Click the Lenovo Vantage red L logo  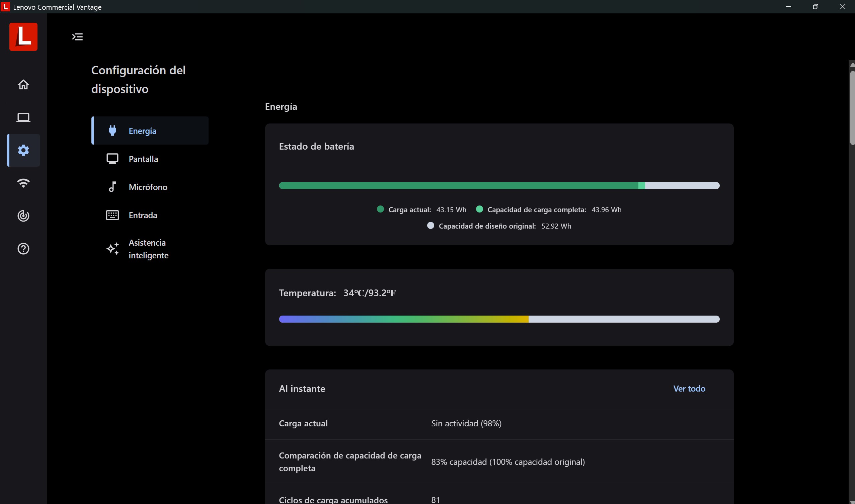click(23, 37)
